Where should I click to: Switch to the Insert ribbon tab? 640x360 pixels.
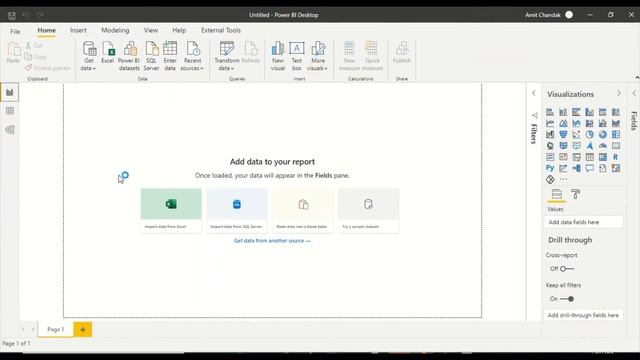coord(78,30)
